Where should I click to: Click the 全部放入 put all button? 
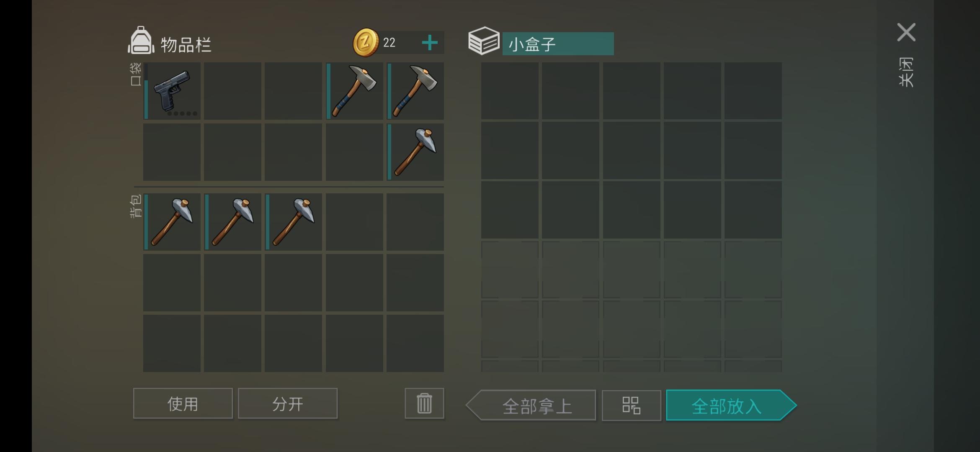point(731,405)
